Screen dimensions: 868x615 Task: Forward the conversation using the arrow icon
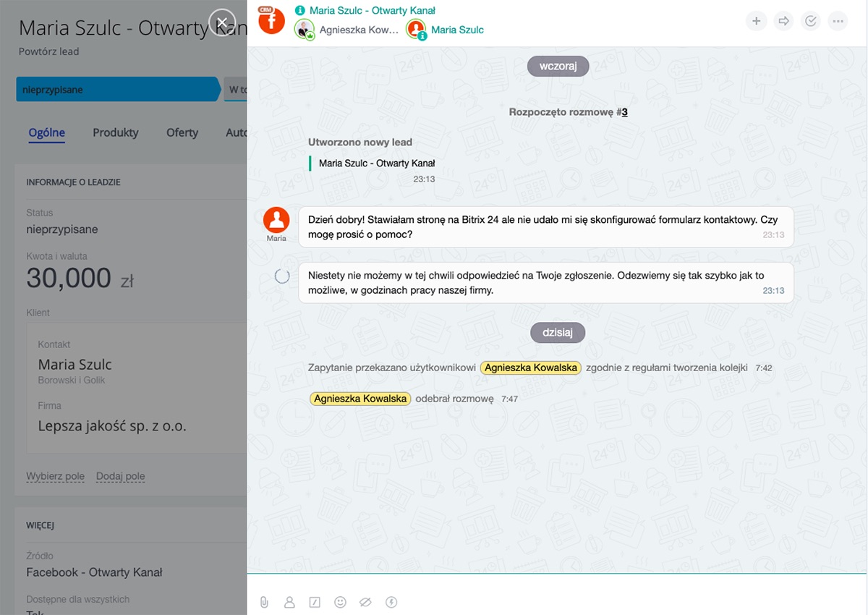pos(783,21)
